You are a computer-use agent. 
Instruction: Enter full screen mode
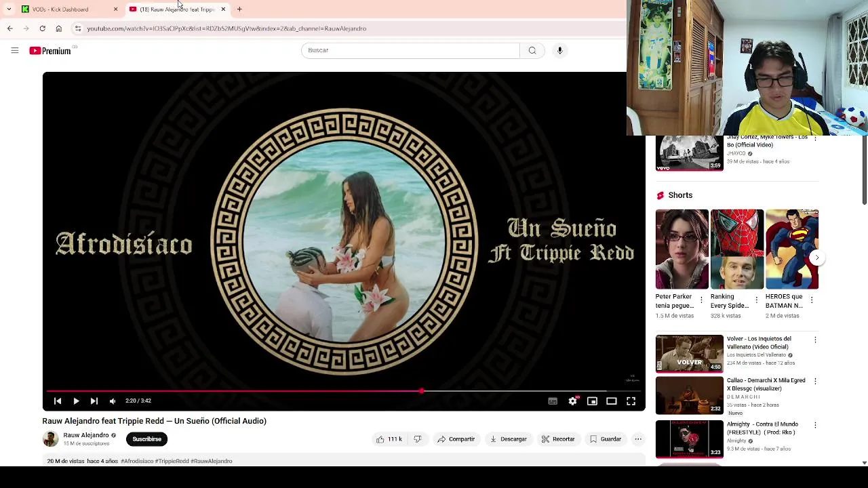[631, 401]
